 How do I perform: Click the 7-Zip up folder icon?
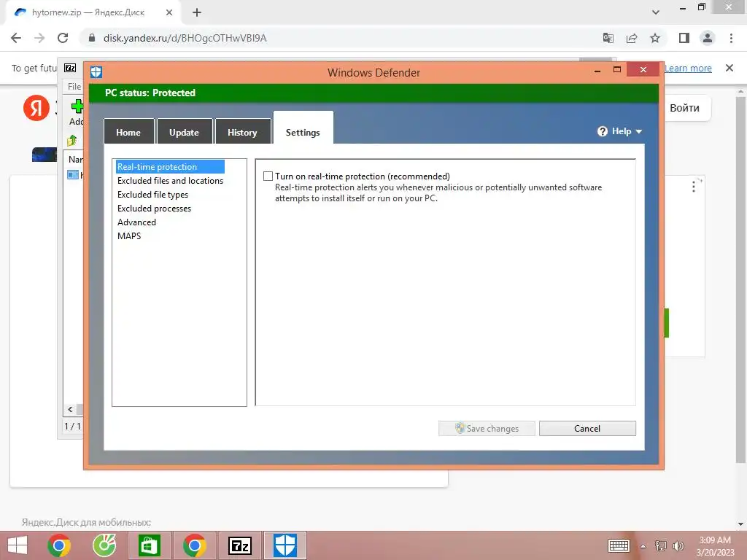pyautogui.click(x=72, y=141)
